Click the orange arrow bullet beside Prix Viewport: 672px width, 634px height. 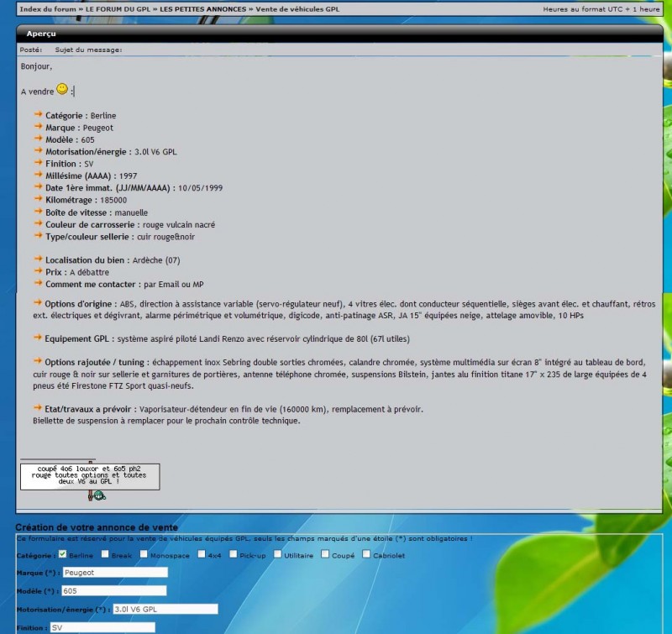pyautogui.click(x=38, y=272)
